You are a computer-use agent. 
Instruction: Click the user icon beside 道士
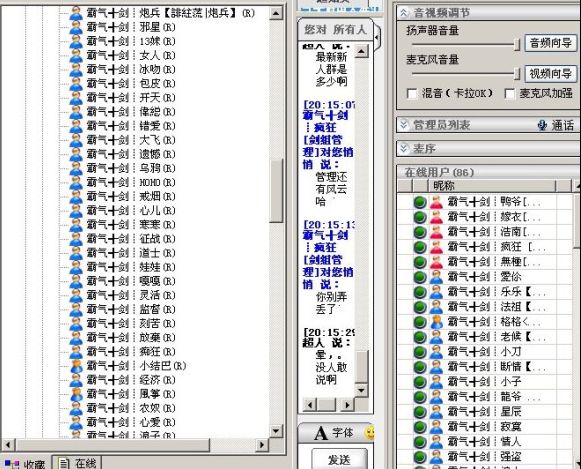(76, 253)
